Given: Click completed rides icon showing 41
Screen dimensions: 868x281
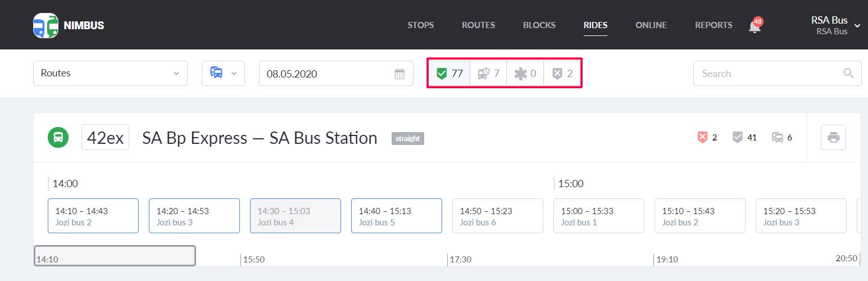Looking at the screenshot, I should point(738,137).
